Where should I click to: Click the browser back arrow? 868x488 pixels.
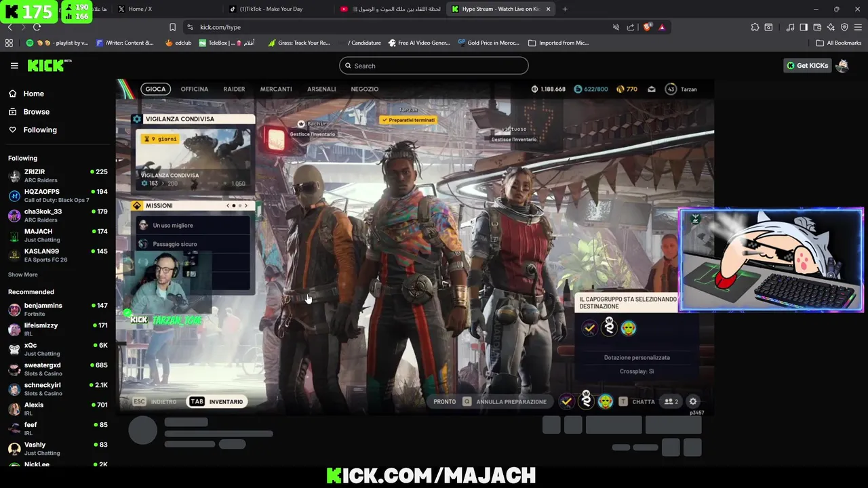click(x=9, y=27)
